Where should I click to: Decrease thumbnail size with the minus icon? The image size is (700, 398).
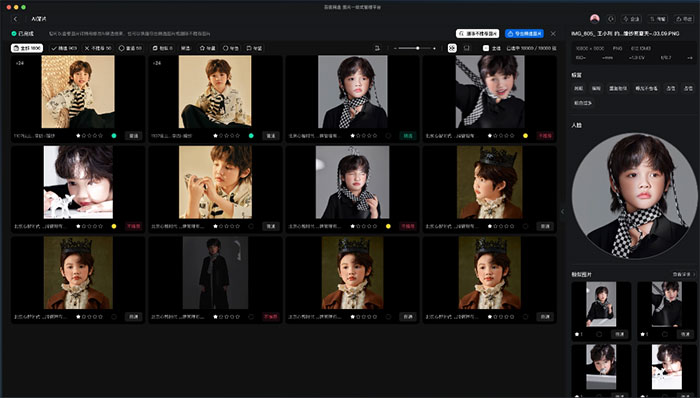(x=395, y=48)
